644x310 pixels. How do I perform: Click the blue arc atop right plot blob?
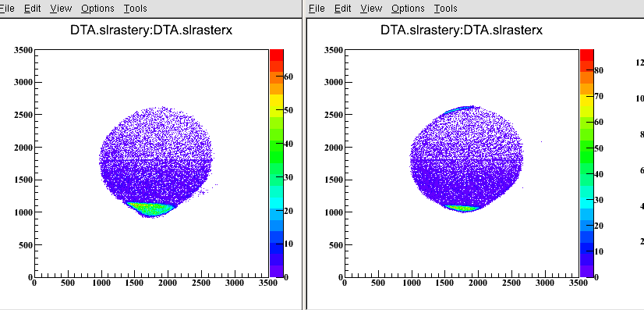click(x=459, y=109)
